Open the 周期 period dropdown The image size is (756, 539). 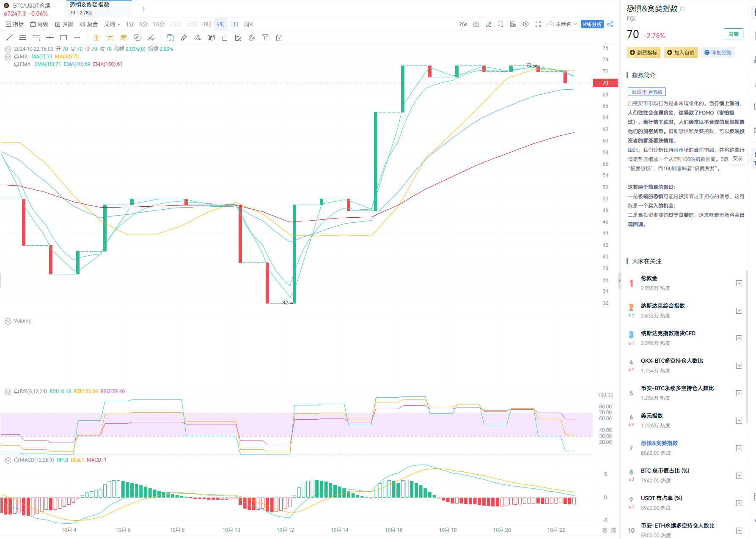pos(112,24)
